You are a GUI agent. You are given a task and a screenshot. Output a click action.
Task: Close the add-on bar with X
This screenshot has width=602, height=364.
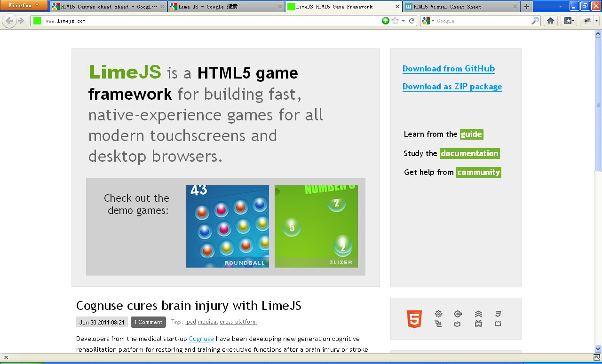[x=6, y=357]
